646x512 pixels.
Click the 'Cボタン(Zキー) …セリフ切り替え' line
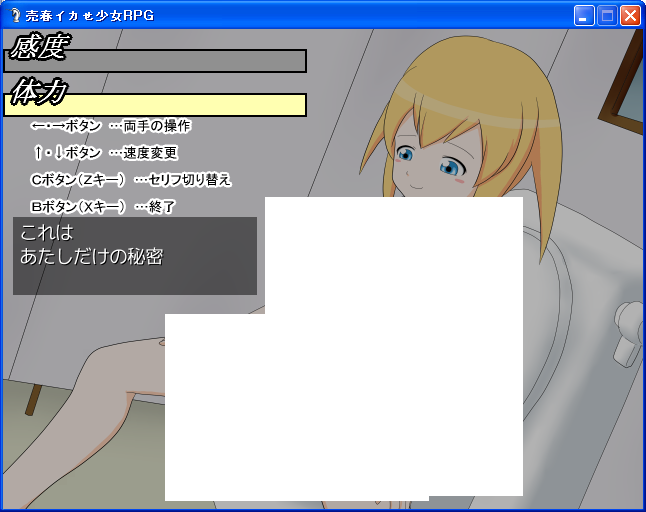pyautogui.click(x=131, y=180)
